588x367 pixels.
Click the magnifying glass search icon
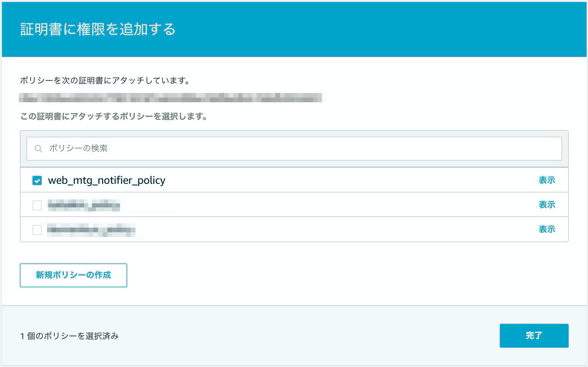38,149
